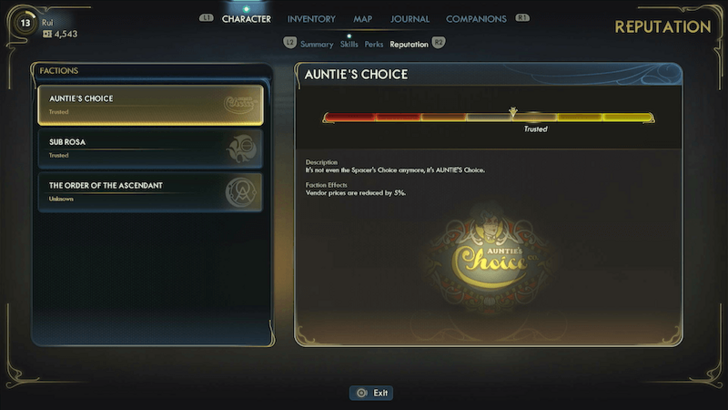Image resolution: width=728 pixels, height=410 pixels.
Task: Click the L2 trigger icon
Action: click(290, 43)
